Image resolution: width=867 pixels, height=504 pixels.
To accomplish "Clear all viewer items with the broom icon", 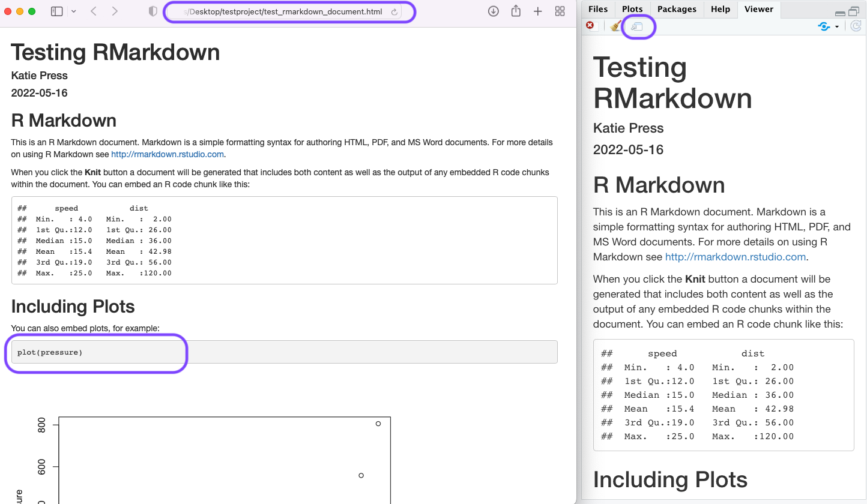I will 615,26.
